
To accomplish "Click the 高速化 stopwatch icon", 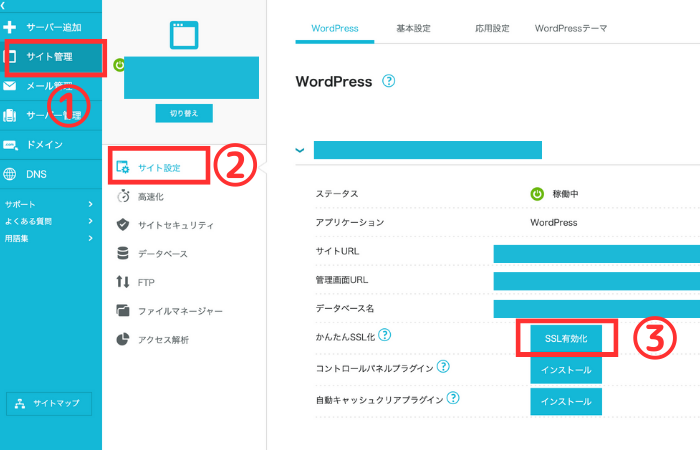I will [123, 196].
